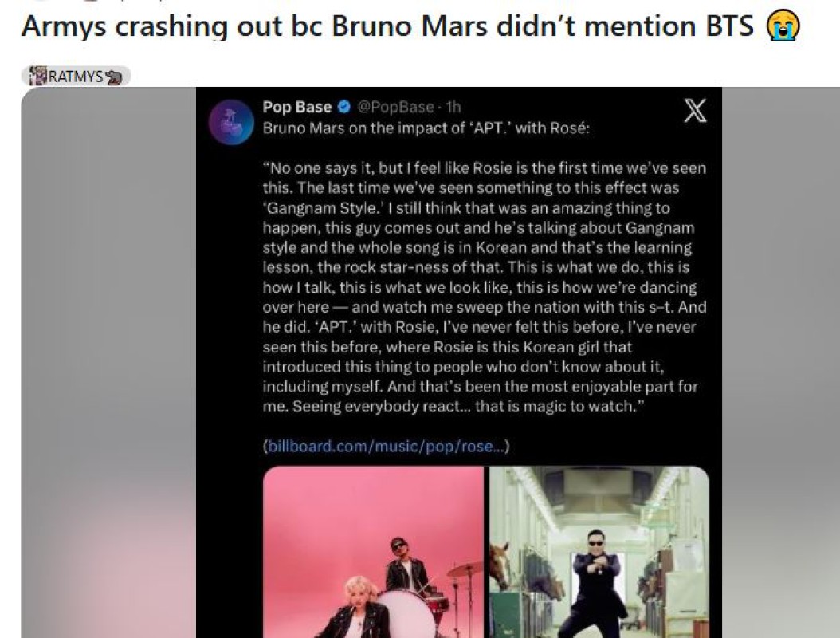Viewport: 840px width, 638px height.
Task: Filter posts by the RATMYS flair
Action: [x=77, y=77]
